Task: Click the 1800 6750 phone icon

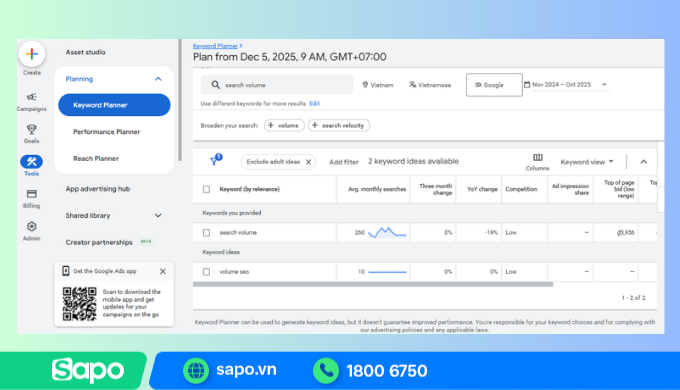Action: coord(326,371)
